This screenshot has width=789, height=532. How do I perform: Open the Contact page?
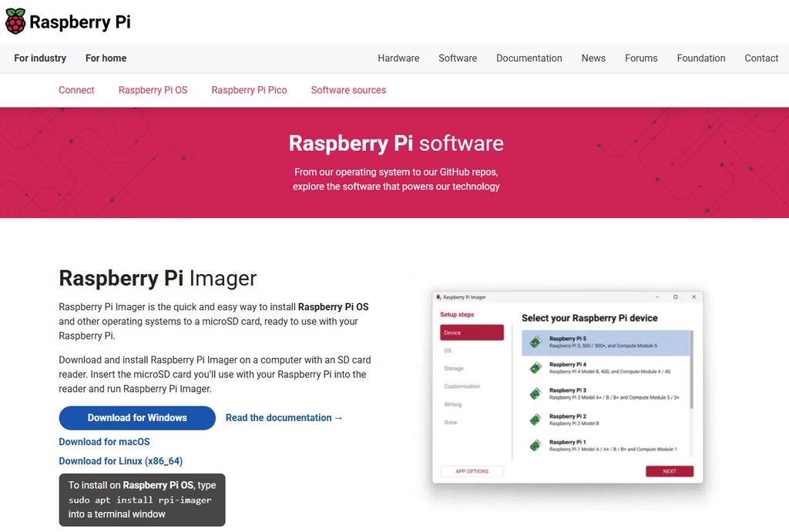pyautogui.click(x=761, y=59)
